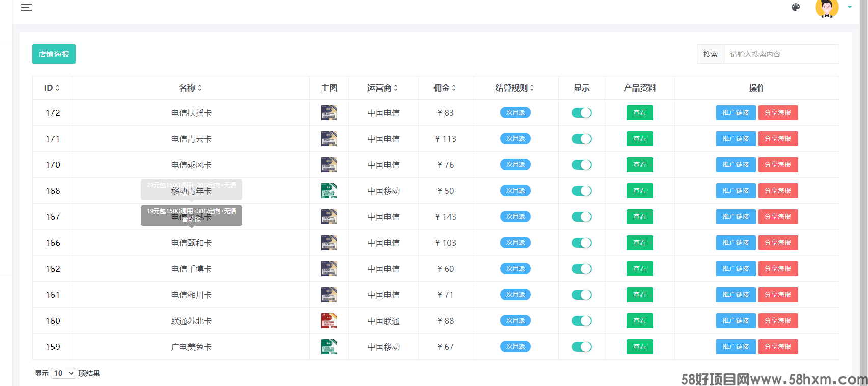Open main image thumbnail for 联通苏北卡
This screenshot has width=868, height=386.
tap(329, 321)
